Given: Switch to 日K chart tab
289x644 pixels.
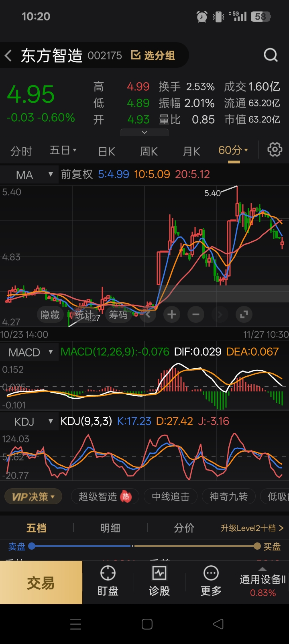Looking at the screenshot, I should (107, 151).
